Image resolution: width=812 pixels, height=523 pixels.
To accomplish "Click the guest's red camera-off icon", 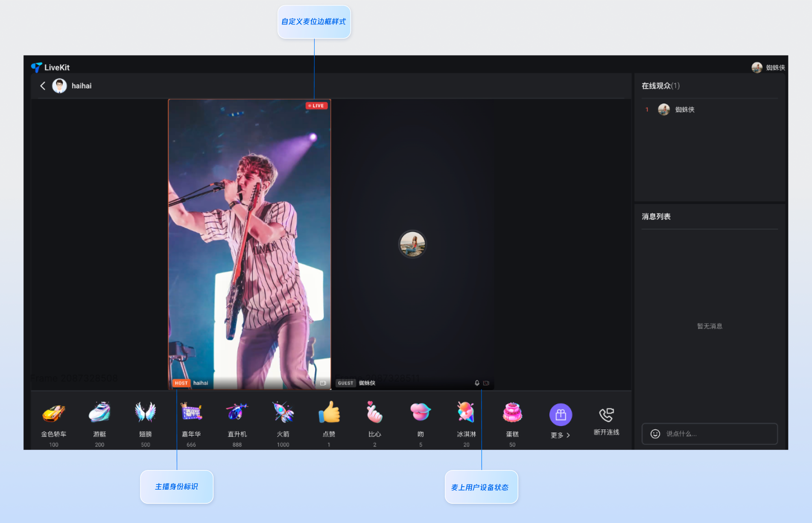I will point(486,383).
